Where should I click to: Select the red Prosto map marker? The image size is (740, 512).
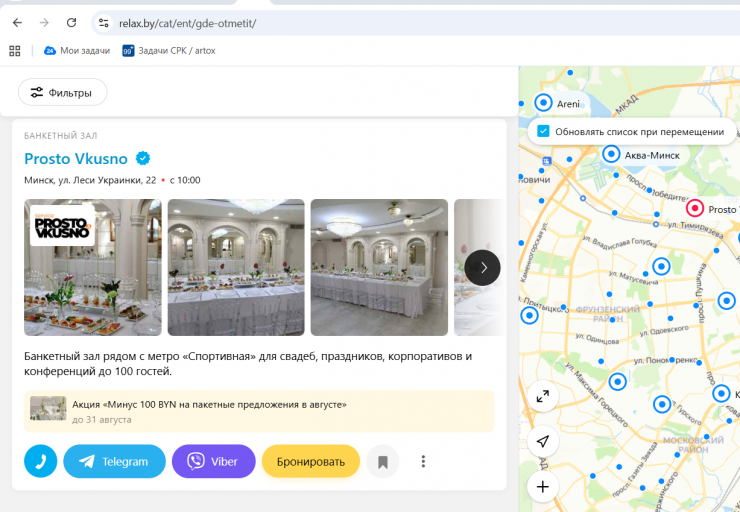695,208
